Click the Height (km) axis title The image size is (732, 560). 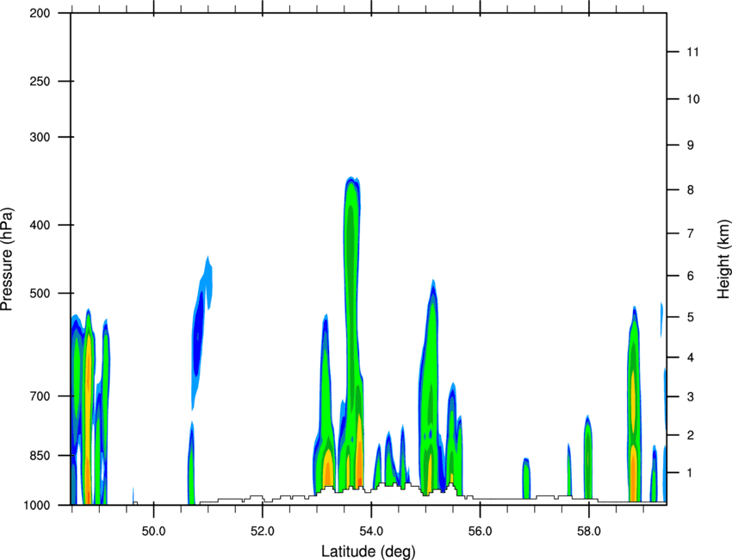coord(723,258)
